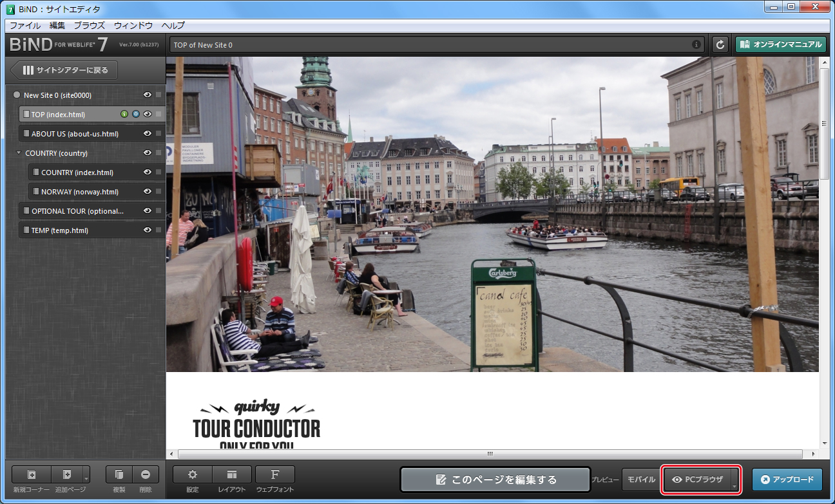
Task: Click the アップロード button
Action: pyautogui.click(x=787, y=480)
